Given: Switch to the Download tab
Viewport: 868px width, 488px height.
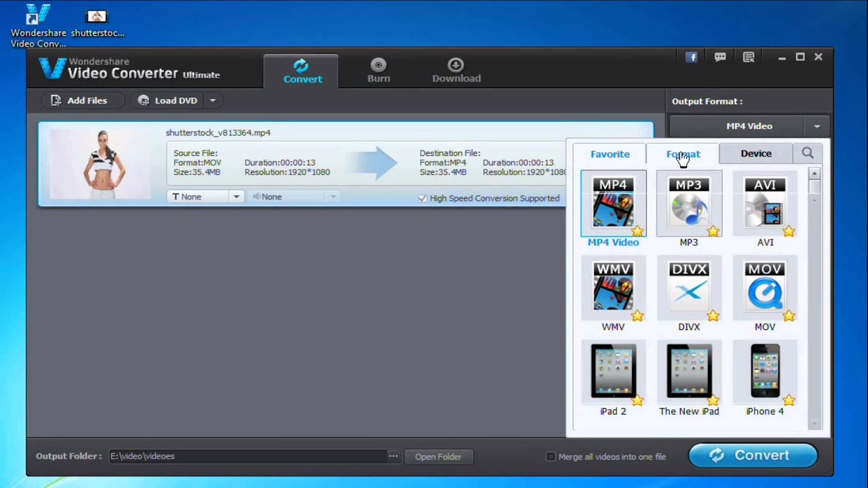Looking at the screenshot, I should point(456,70).
